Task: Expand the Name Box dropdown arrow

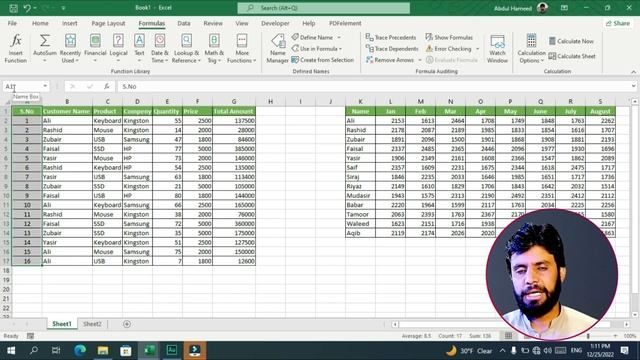Action: (45, 87)
